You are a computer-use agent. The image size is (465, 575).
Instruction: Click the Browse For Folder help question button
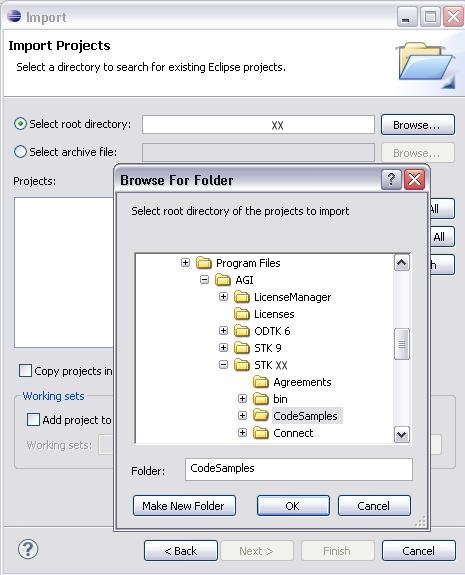tap(391, 179)
